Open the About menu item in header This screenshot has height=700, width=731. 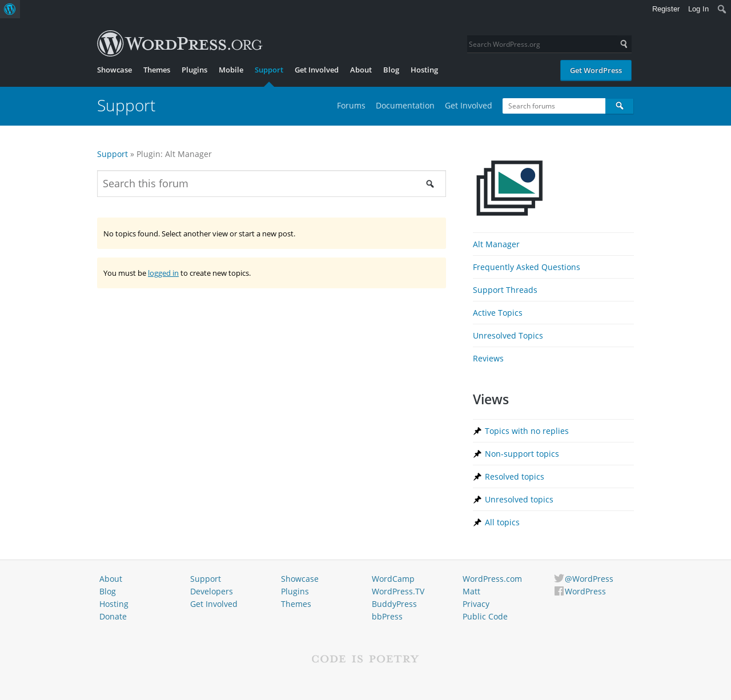click(361, 70)
